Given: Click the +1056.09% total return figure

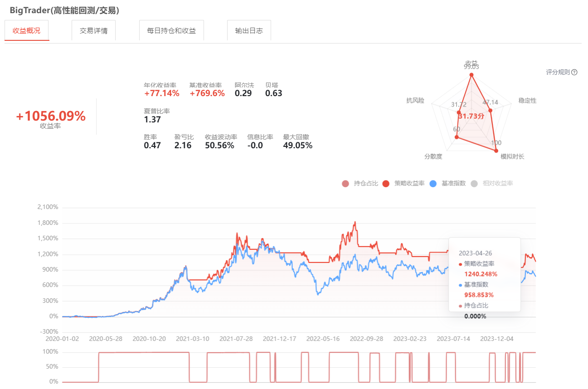Looking at the screenshot, I should click(x=50, y=117).
